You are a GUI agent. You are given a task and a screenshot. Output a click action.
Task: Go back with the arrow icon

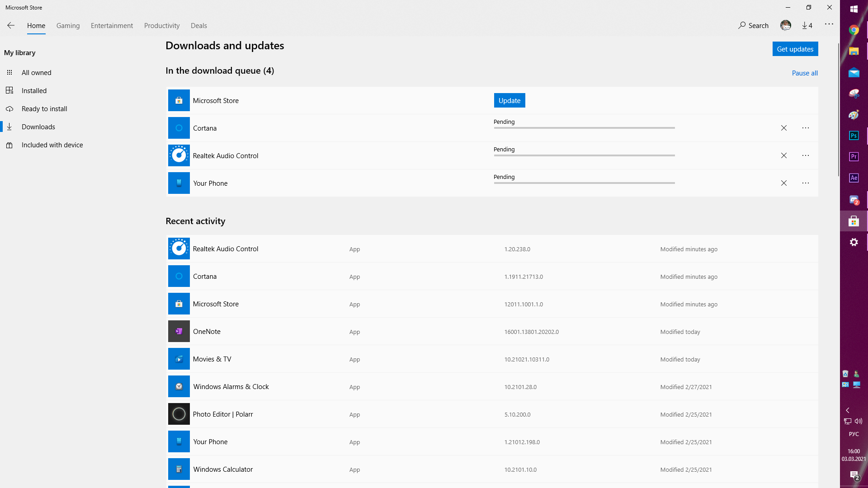tap(11, 25)
